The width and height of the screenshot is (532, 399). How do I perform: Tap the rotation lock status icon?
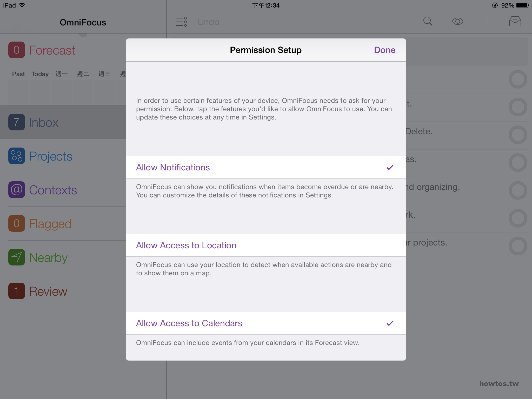click(x=495, y=5)
